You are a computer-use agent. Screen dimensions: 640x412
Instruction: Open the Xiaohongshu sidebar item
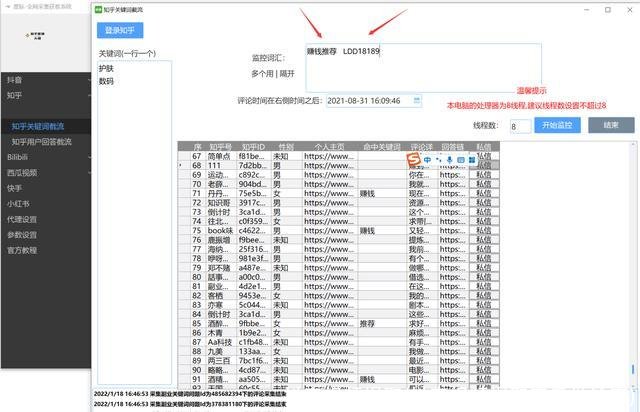(46, 204)
